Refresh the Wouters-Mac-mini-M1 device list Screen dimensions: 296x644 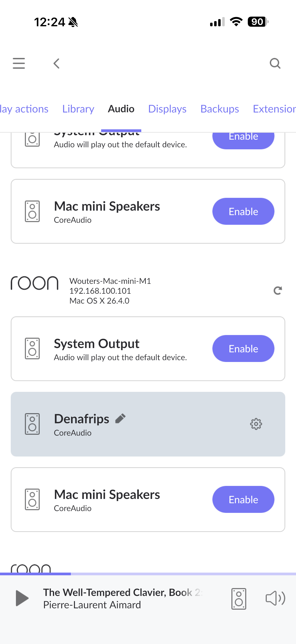pos(278,291)
